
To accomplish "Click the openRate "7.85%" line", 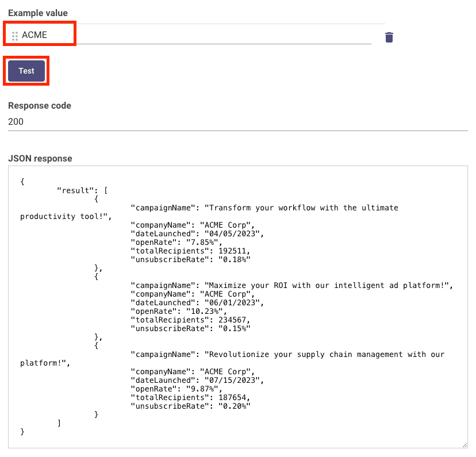I will (176, 242).
